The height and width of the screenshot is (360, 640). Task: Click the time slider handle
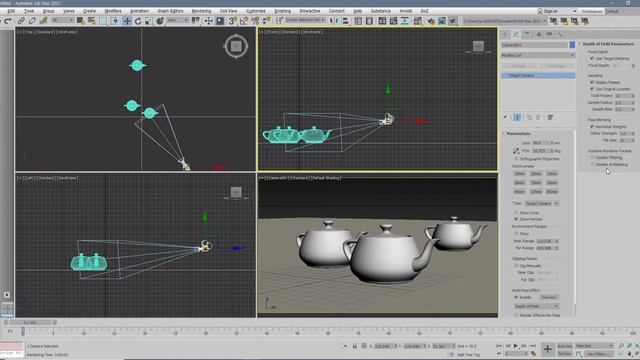coord(31,322)
